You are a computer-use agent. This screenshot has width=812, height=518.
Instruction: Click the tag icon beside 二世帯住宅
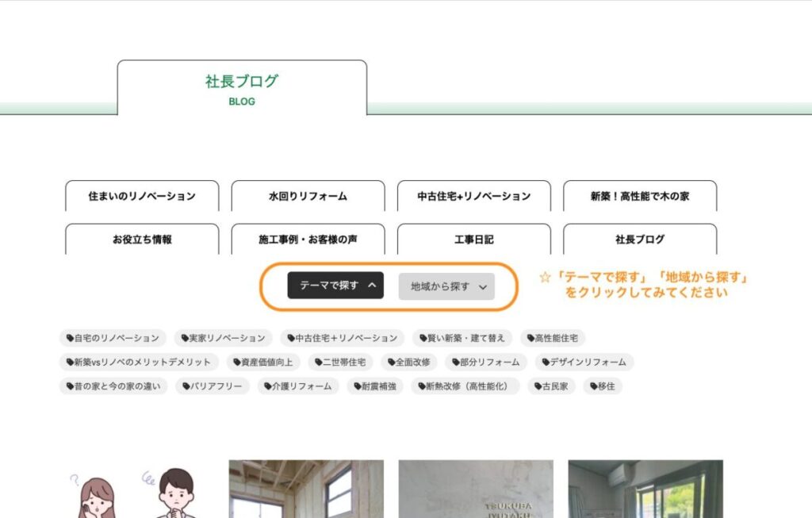click(x=316, y=363)
